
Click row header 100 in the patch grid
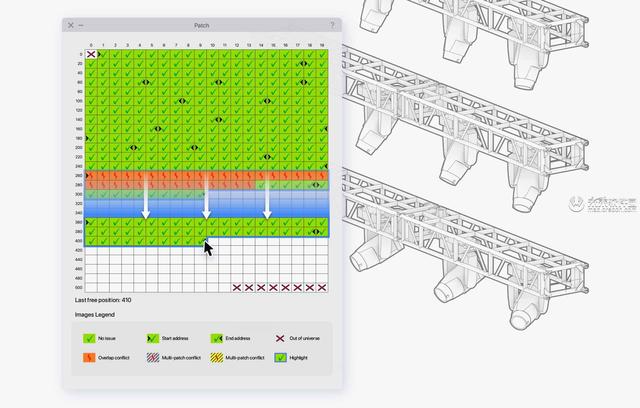[x=79, y=101]
